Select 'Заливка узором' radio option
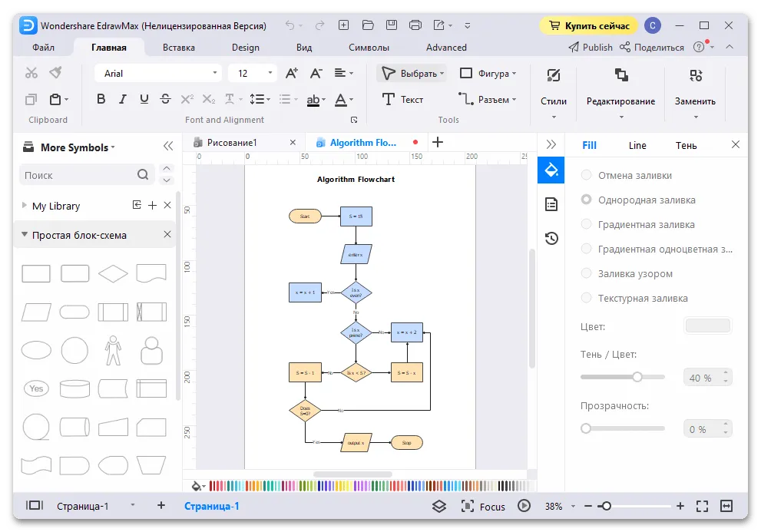 pos(586,273)
